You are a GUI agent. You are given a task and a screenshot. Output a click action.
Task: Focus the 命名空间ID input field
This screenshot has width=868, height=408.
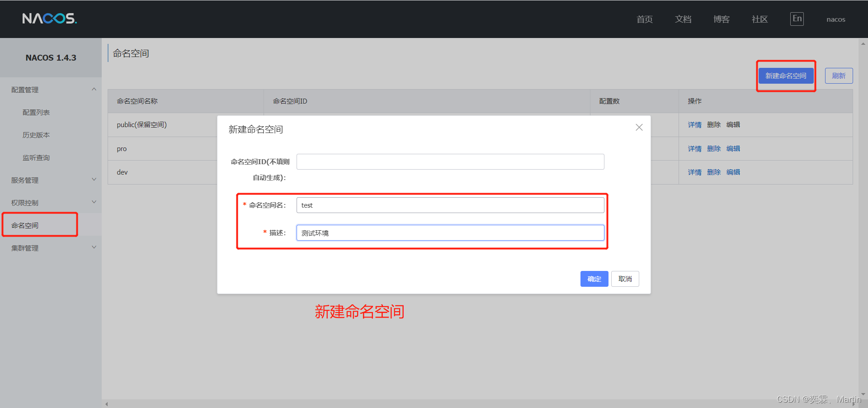pyautogui.click(x=450, y=162)
